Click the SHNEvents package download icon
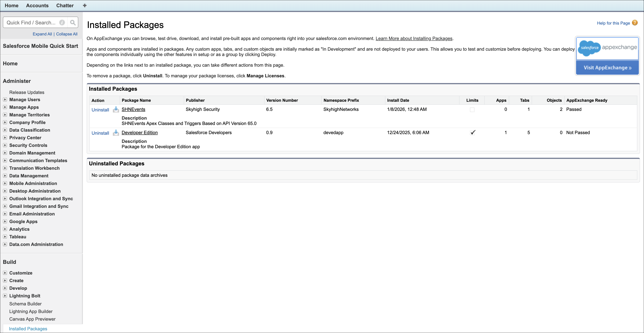The width and height of the screenshot is (644, 333). click(116, 110)
